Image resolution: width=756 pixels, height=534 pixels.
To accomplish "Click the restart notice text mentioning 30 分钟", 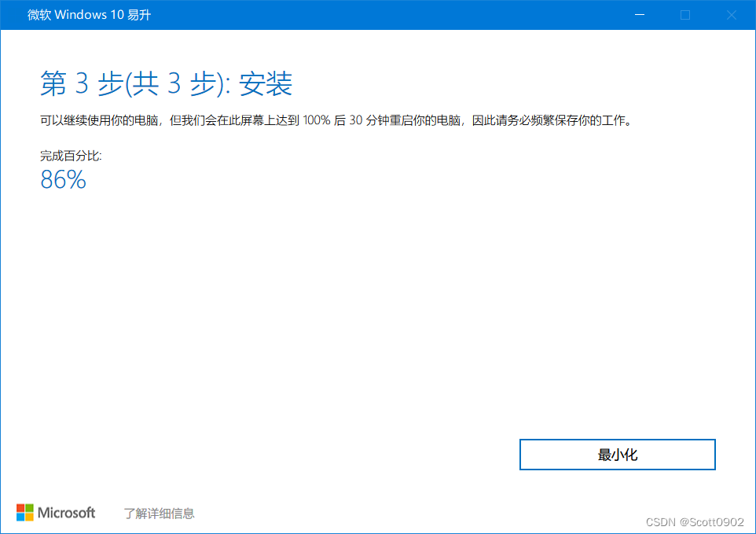I will tap(336, 120).
